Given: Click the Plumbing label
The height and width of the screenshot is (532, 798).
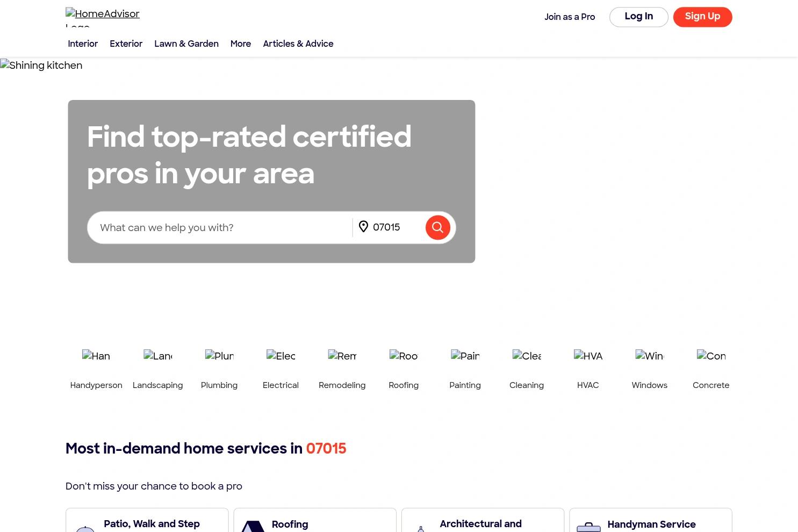Looking at the screenshot, I should click(219, 385).
